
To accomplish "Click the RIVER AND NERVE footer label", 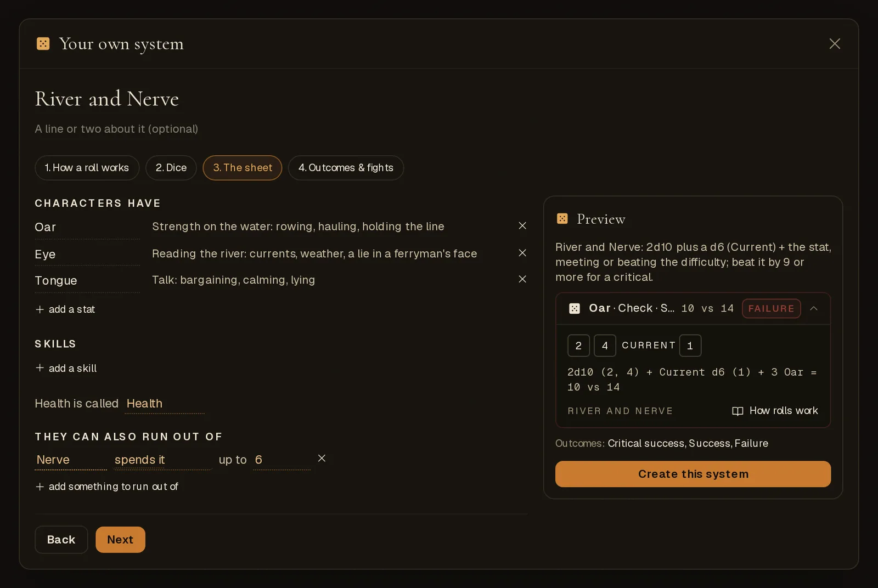I will point(620,411).
